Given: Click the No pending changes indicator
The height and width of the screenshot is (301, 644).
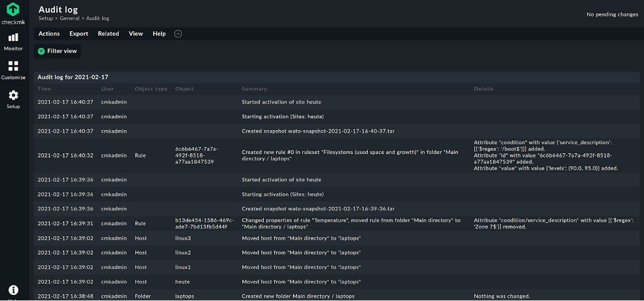Looking at the screenshot, I should click(x=612, y=14).
